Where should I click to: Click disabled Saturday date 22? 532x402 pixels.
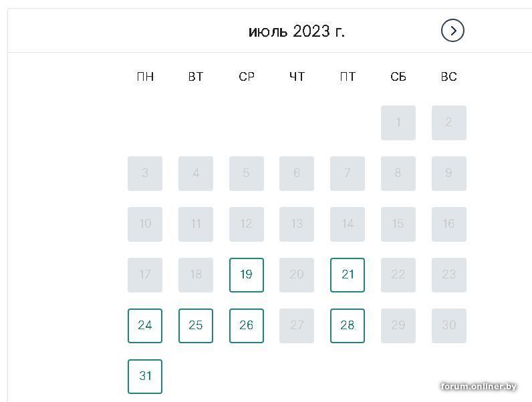[x=398, y=275]
